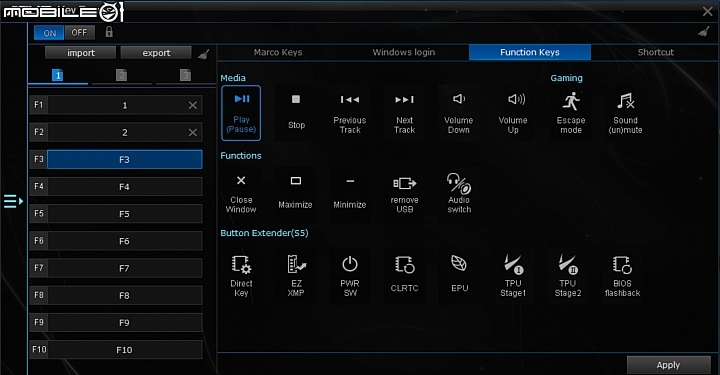
Task: Close the keyboard utility window
Action: coord(708,11)
